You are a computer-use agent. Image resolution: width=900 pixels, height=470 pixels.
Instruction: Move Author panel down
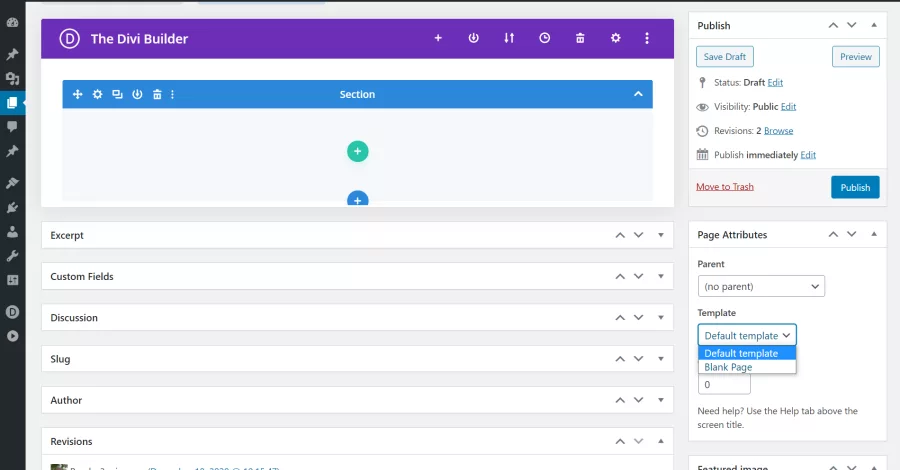(x=638, y=400)
